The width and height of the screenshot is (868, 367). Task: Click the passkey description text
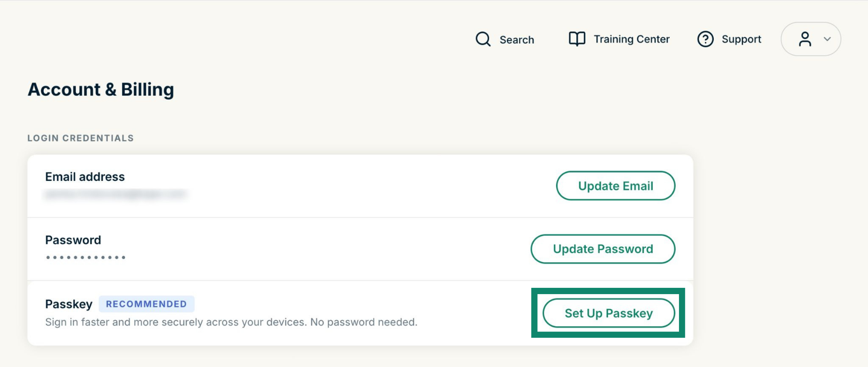[231, 322]
